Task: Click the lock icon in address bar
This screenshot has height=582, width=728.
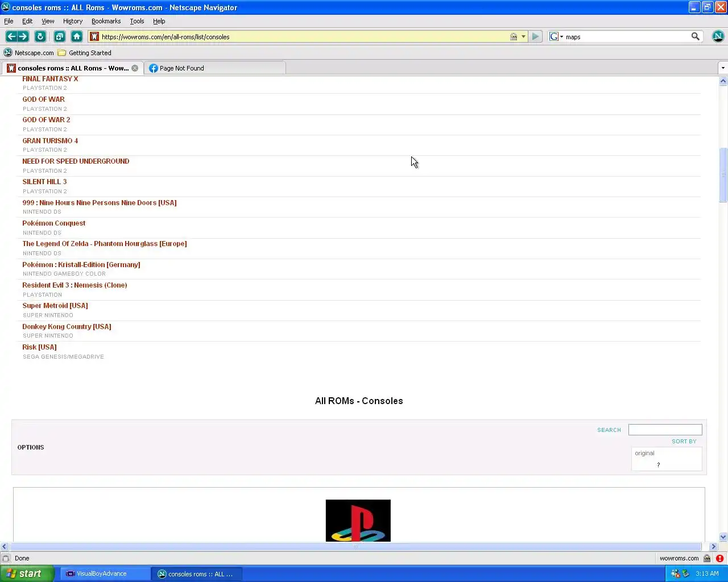Action: (x=514, y=36)
